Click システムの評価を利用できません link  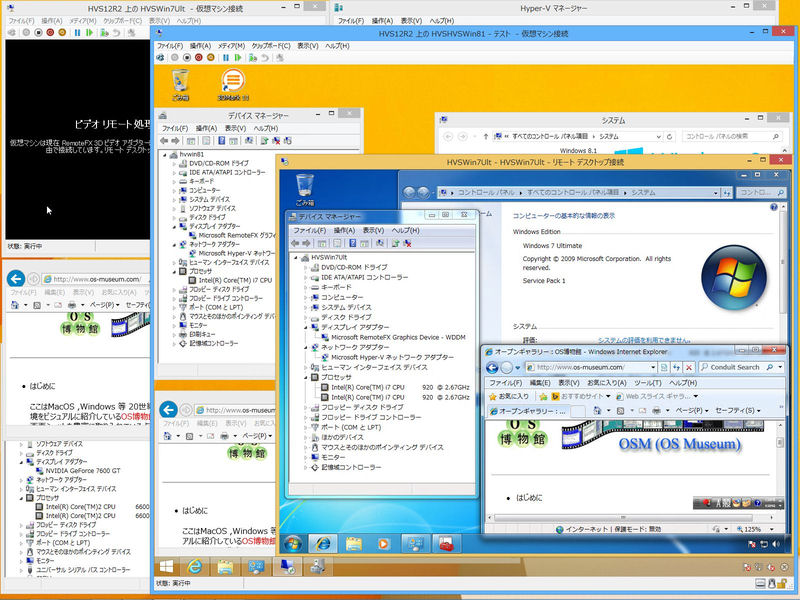click(644, 340)
